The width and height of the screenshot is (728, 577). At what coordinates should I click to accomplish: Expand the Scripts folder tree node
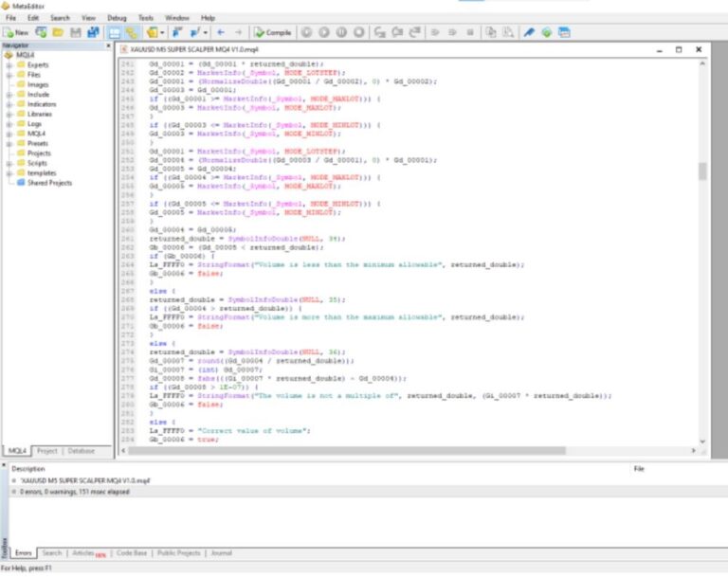[9, 163]
